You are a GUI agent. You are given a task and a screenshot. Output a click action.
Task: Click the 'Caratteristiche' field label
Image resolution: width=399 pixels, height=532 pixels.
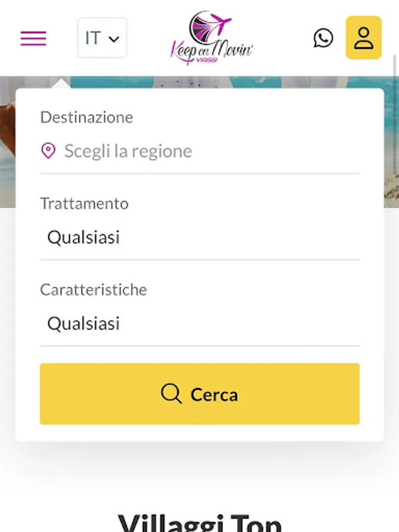pyautogui.click(x=93, y=290)
